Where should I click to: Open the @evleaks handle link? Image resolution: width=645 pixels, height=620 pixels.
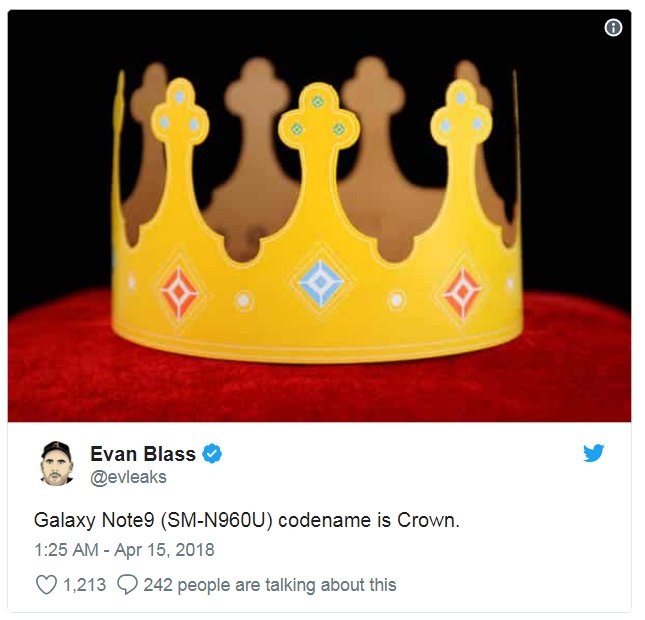click(128, 478)
